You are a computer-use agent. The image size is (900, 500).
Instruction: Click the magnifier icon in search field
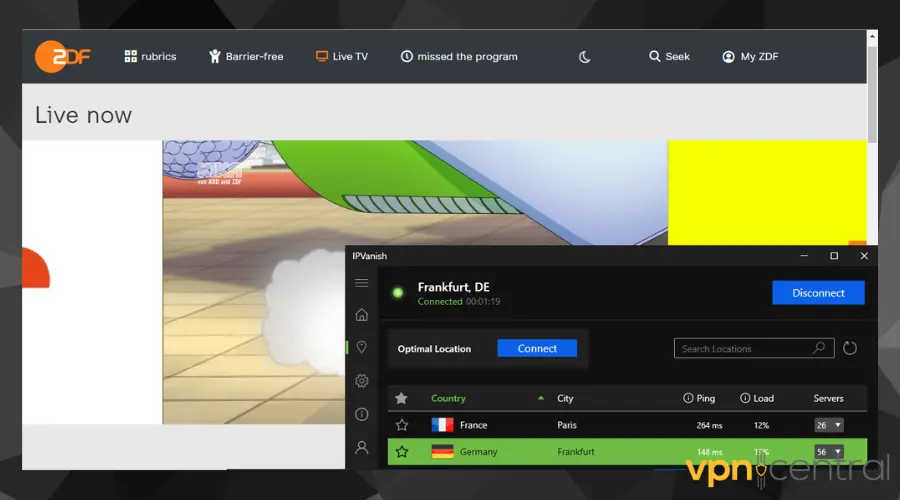click(819, 348)
